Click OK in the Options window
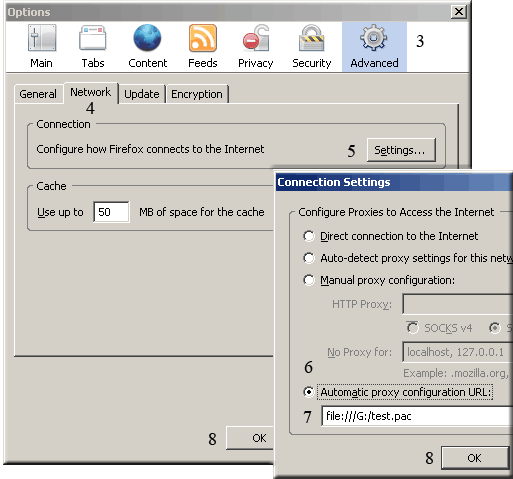Viewport: 513px width, 479px height. (250, 438)
